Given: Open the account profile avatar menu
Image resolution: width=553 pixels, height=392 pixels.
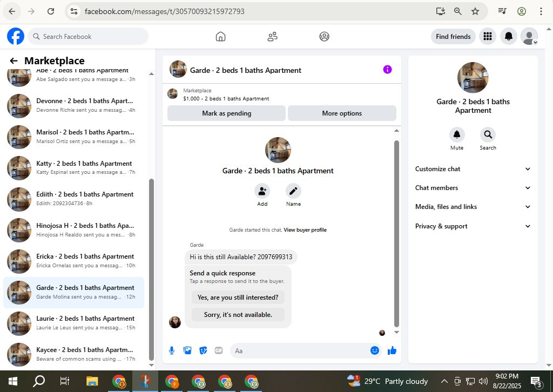Looking at the screenshot, I should [x=529, y=36].
